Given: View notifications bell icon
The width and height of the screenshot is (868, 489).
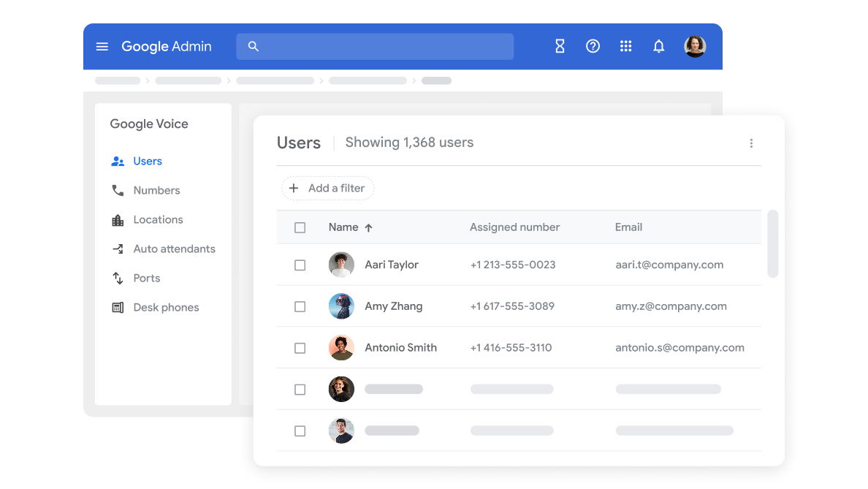Looking at the screenshot, I should (x=658, y=47).
